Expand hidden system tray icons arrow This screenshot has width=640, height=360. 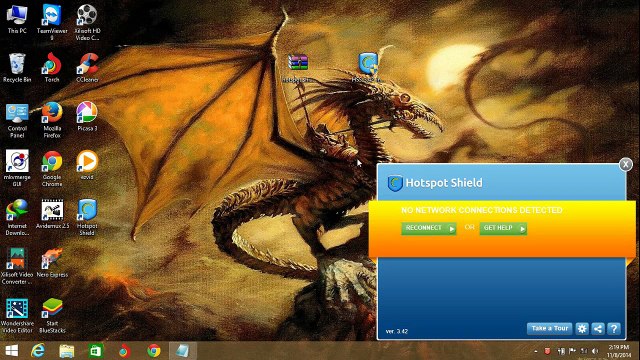point(536,351)
